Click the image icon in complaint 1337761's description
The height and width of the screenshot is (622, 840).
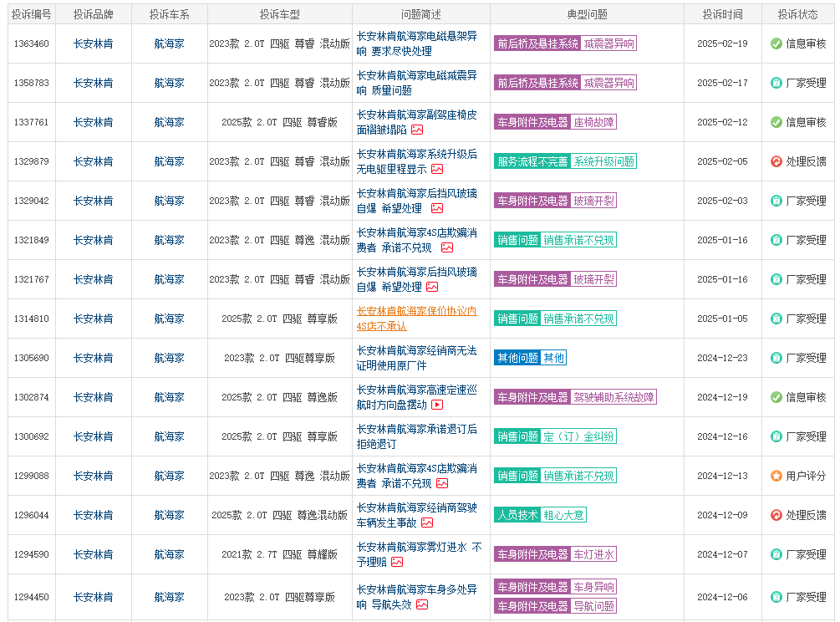click(417, 130)
